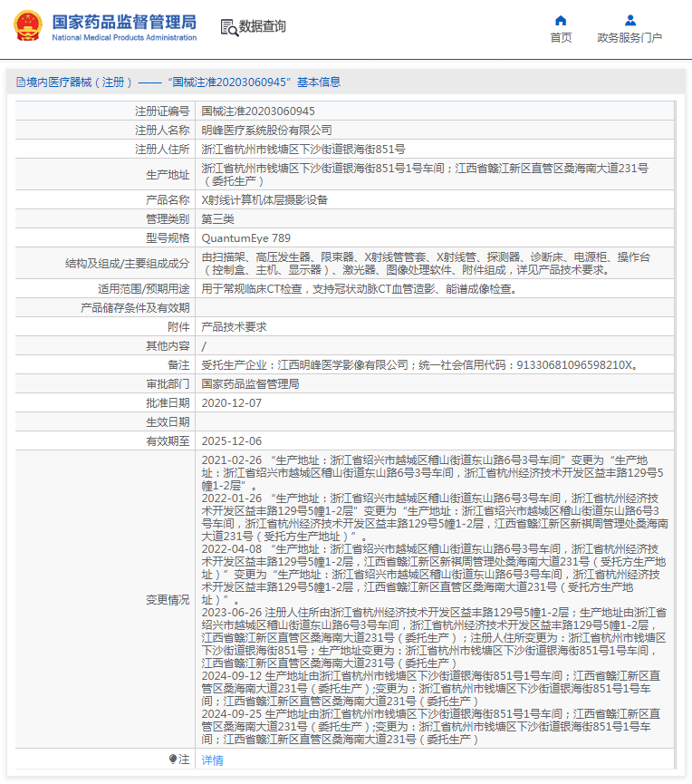Screen dimensions: 692x784
Task: Click attachment value 产品技术要求
Action: coord(234,327)
